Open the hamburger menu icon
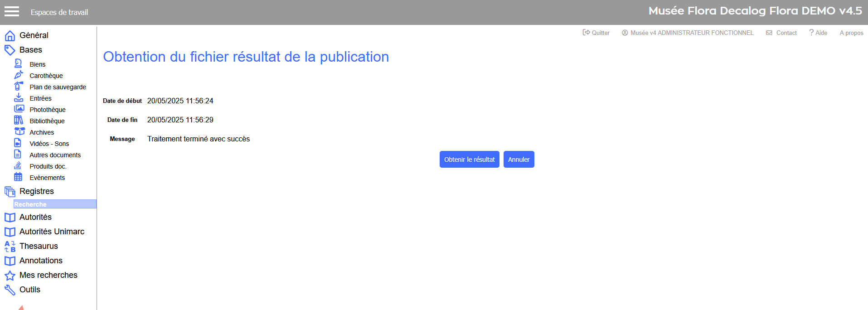This screenshot has width=868, height=310. (x=12, y=12)
